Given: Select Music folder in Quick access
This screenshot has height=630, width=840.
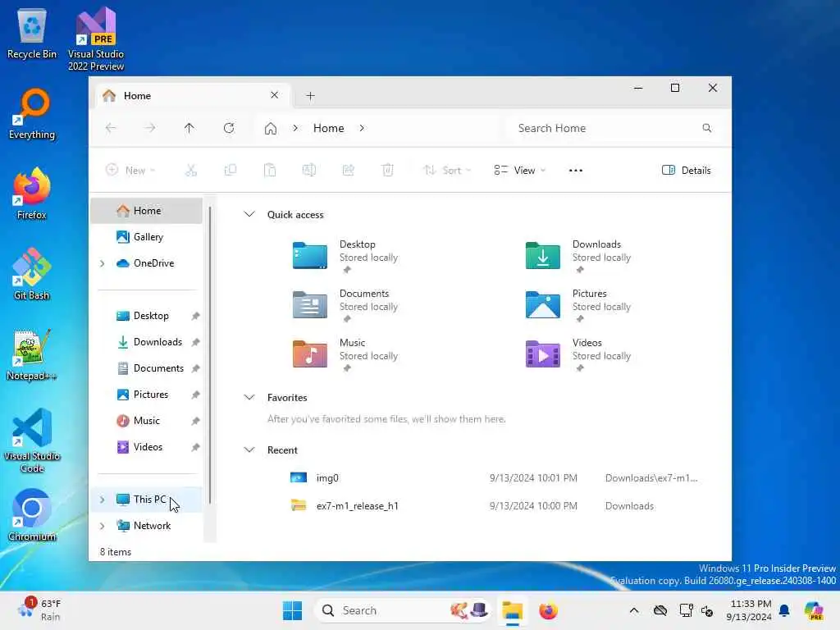Looking at the screenshot, I should click(x=345, y=354).
